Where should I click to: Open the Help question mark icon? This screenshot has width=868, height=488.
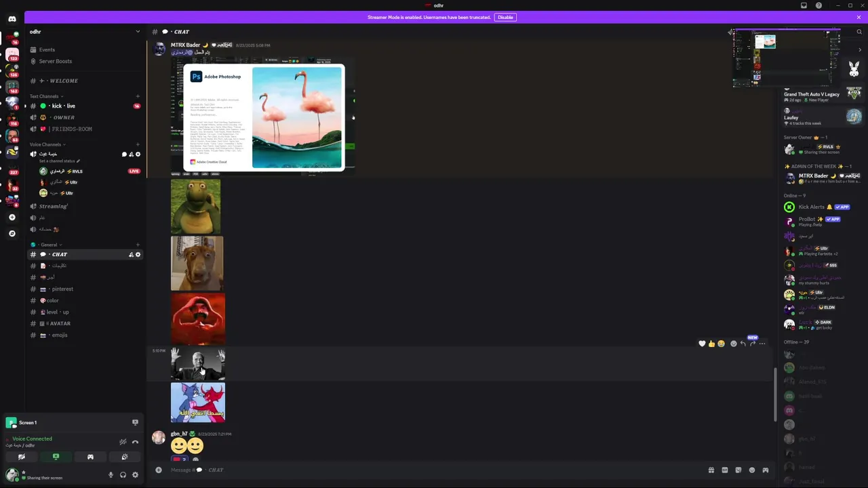(818, 5)
